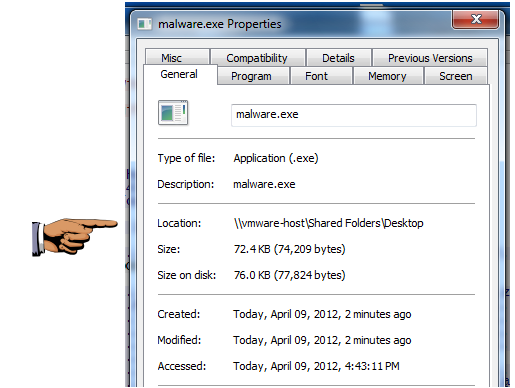The height and width of the screenshot is (388, 515).
Task: Click the malware.exe Properties title bar text
Action: point(220,24)
